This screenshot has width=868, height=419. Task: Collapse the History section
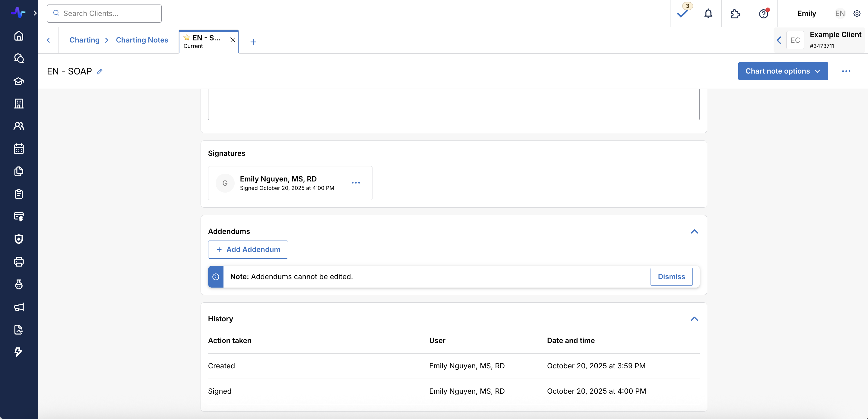tap(694, 319)
